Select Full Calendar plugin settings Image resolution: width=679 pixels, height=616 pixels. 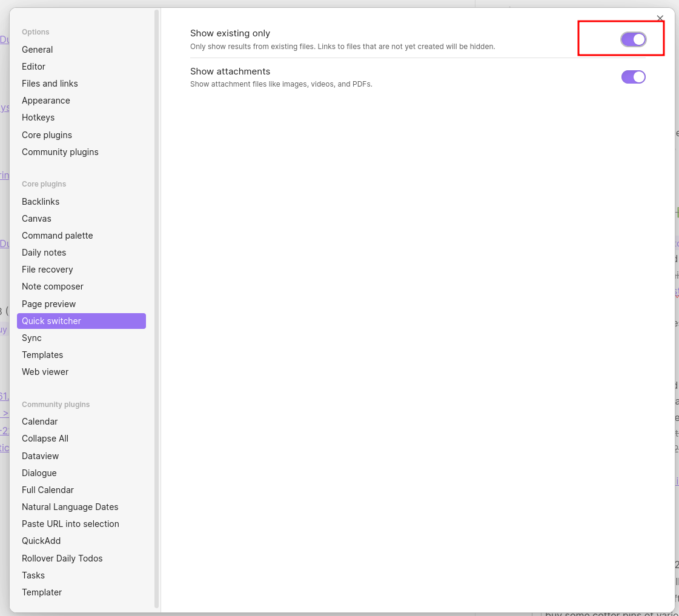(48, 490)
